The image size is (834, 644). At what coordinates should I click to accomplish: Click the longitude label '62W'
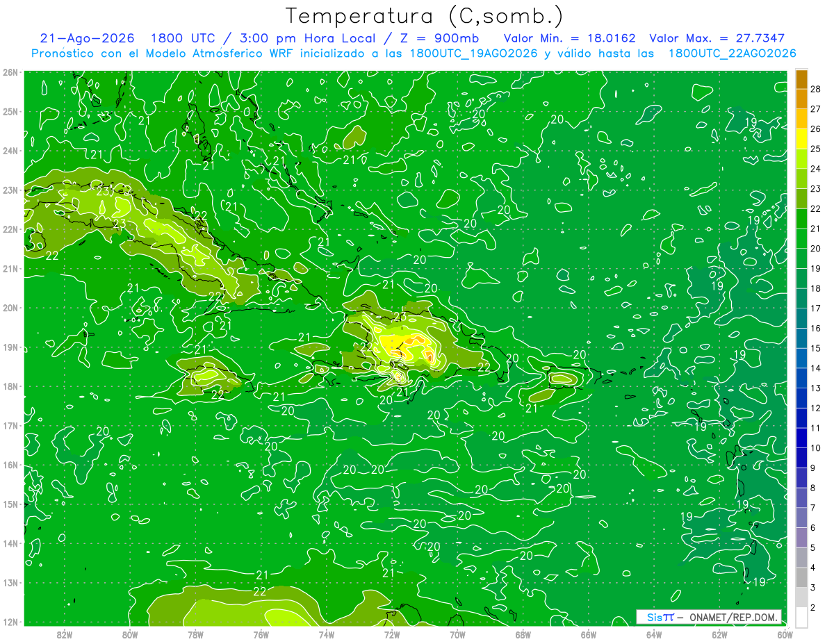pyautogui.click(x=719, y=634)
